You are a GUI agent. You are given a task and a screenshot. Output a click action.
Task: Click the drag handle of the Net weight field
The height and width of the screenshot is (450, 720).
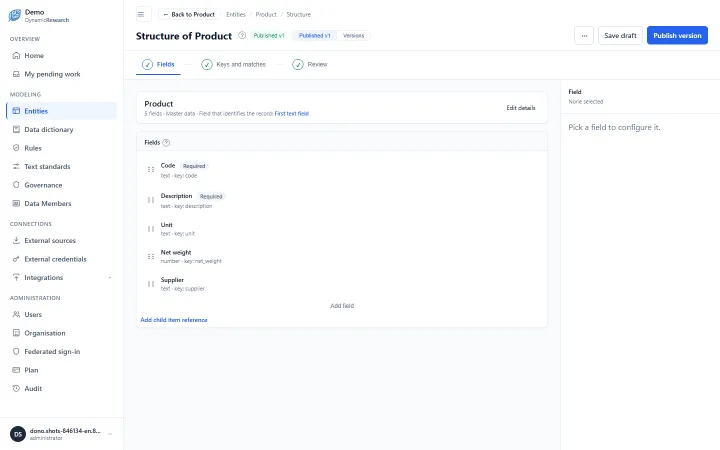pyautogui.click(x=151, y=256)
